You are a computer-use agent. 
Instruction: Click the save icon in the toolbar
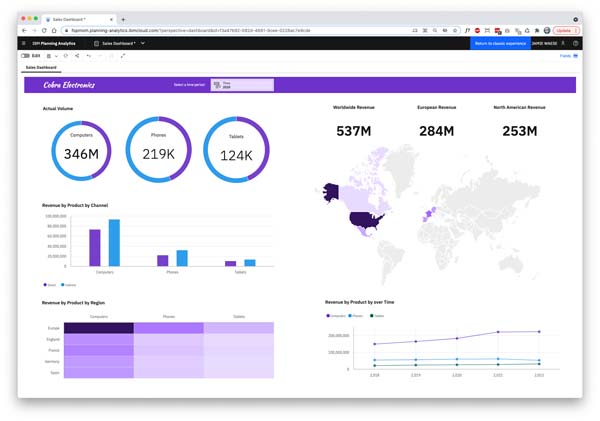point(49,56)
